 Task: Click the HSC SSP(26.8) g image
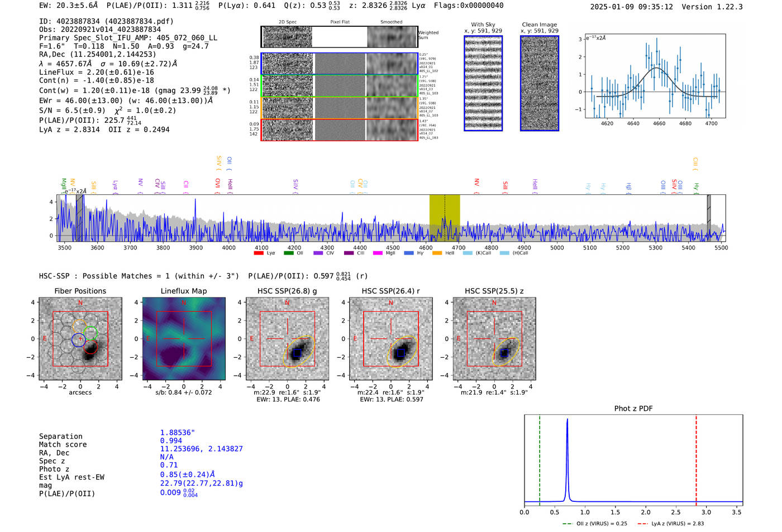click(287, 339)
